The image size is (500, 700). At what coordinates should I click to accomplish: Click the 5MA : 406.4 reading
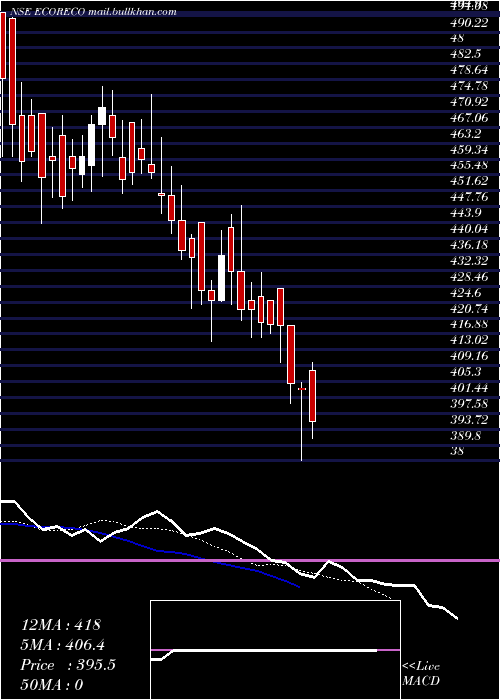[x=65, y=645]
